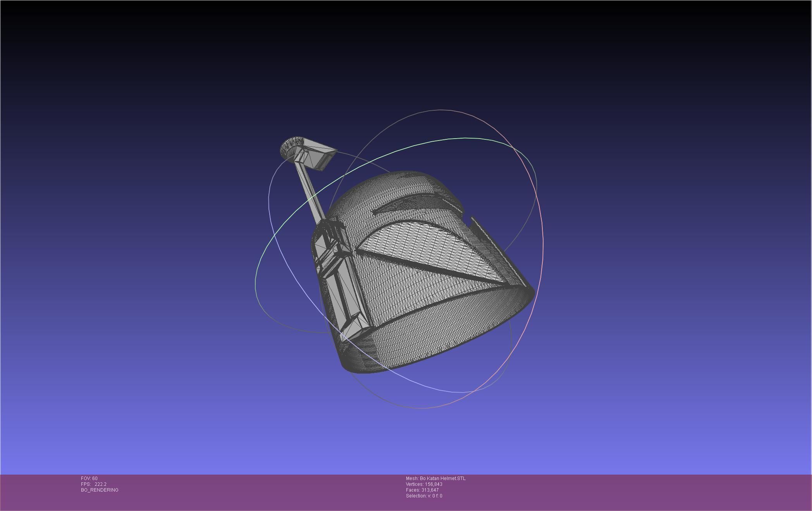
Task: Click the FPS: 222.2 readout
Action: [94, 484]
